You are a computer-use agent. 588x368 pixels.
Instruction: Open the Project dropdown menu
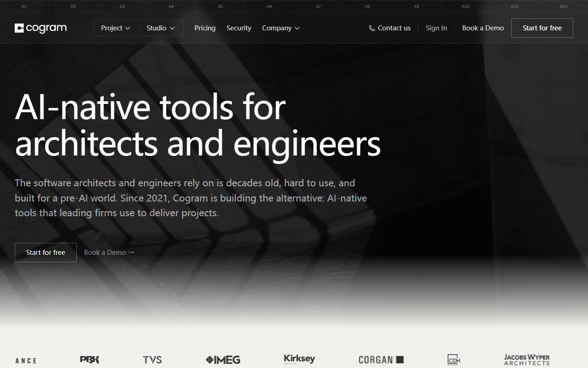[x=116, y=28]
